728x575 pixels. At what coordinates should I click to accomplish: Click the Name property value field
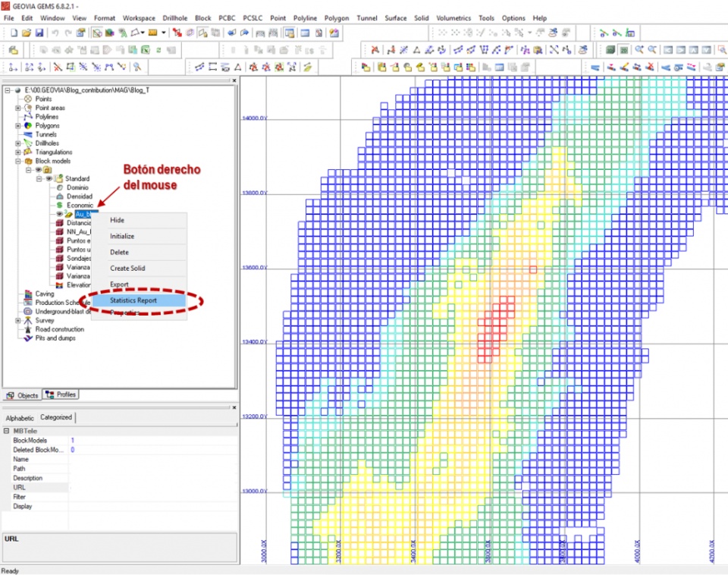coord(152,460)
